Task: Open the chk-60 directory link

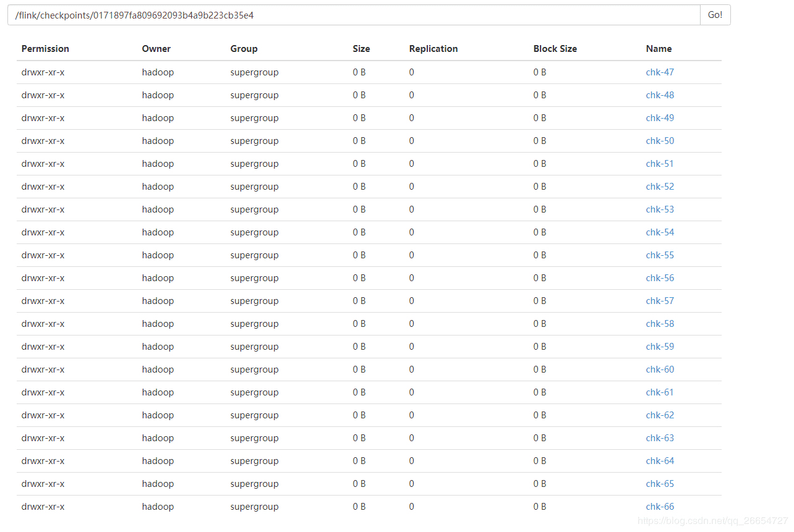Action: (660, 369)
